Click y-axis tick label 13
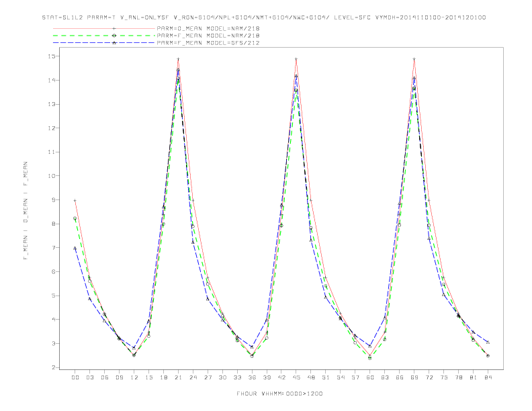This screenshot has height=411, width=532. point(51,104)
